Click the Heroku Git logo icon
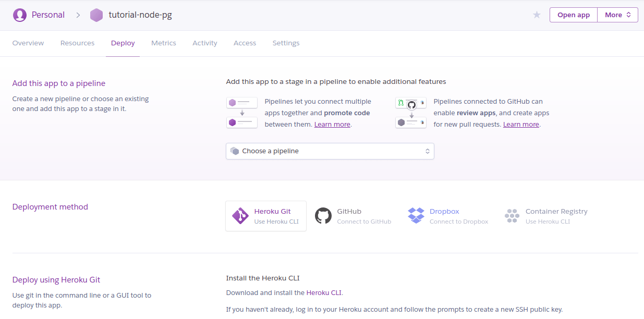Image resolution: width=644 pixels, height=319 pixels. click(x=240, y=216)
